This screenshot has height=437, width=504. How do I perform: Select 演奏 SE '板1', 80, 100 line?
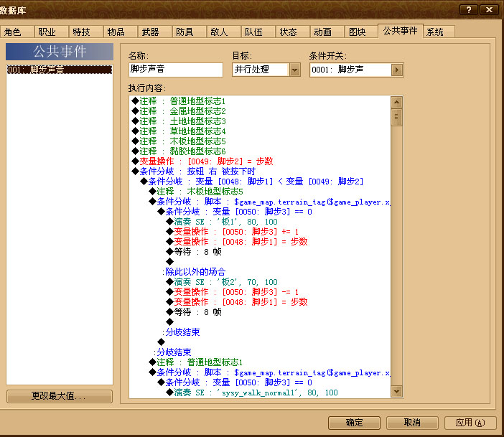point(222,222)
